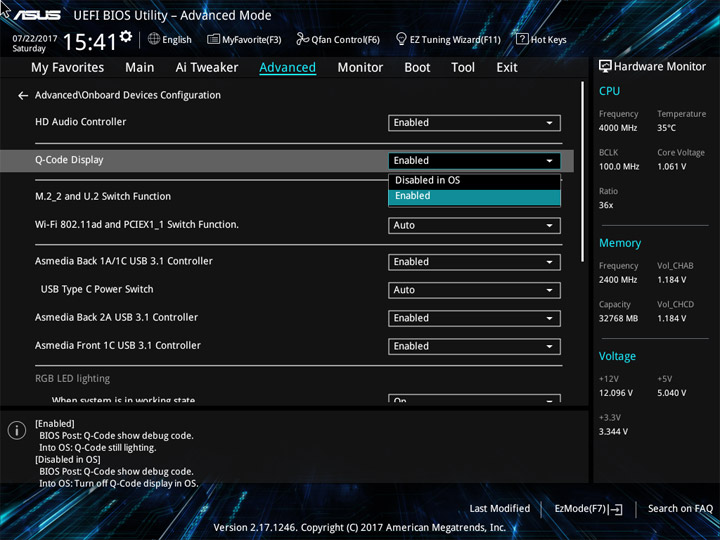This screenshot has height=540, width=720.
Task: Open the Ai Tweaker tab
Action: (207, 68)
